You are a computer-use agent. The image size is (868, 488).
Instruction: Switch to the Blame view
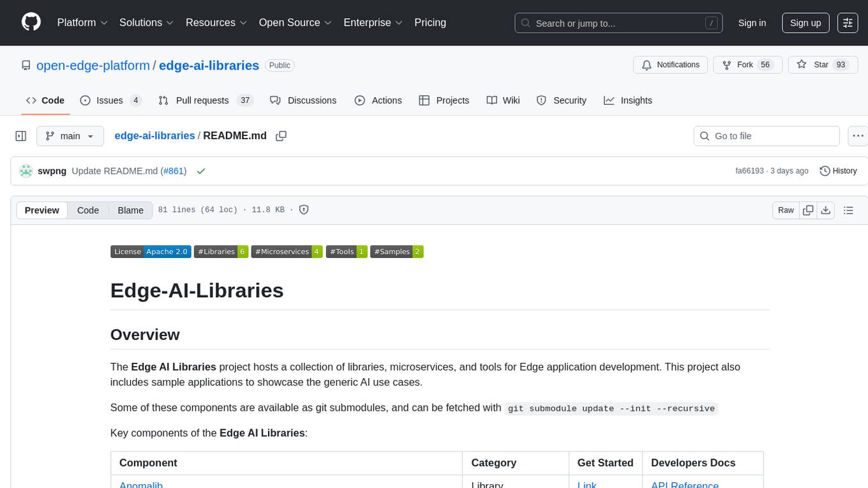pyautogui.click(x=130, y=210)
